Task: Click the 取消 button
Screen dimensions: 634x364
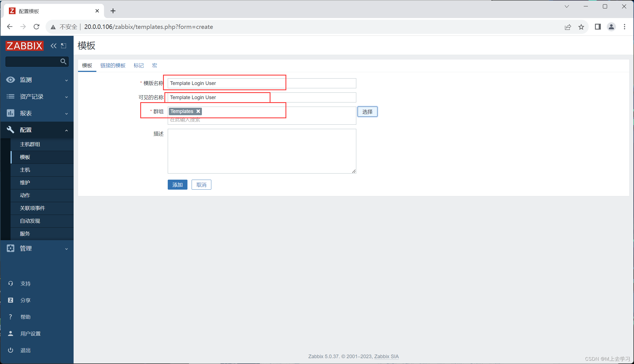Action: point(201,185)
